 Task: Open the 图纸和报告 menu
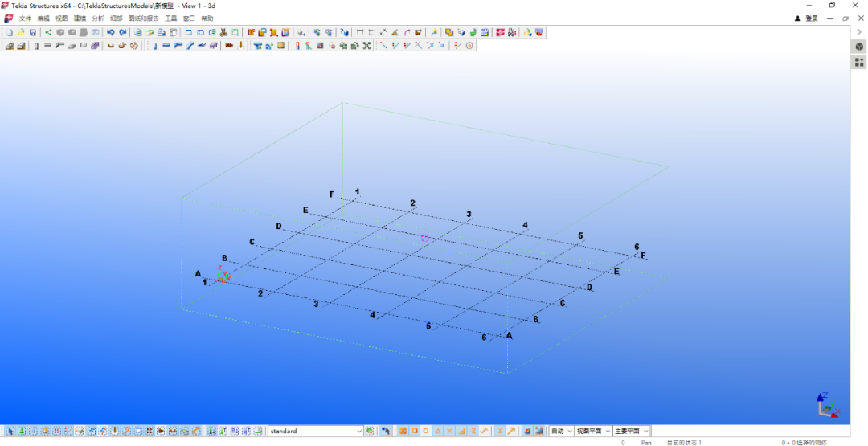[x=143, y=18]
